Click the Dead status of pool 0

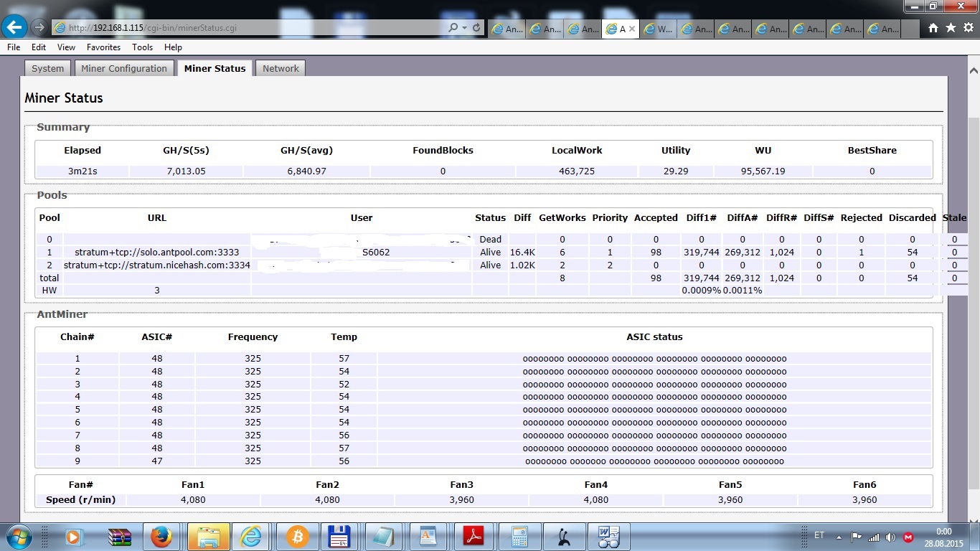coord(490,240)
